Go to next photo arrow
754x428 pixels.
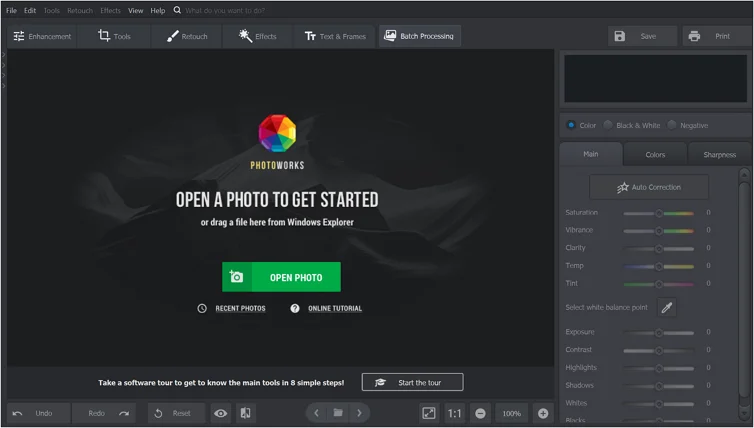click(359, 413)
